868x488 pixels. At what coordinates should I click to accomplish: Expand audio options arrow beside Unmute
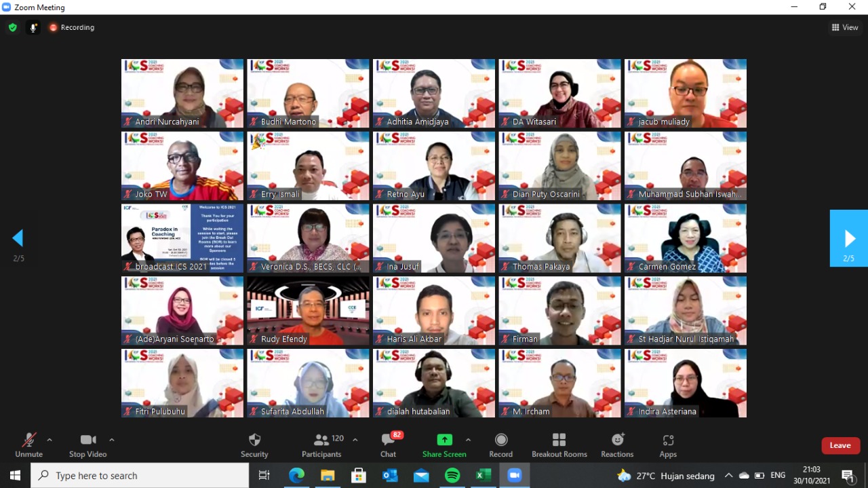(x=50, y=440)
